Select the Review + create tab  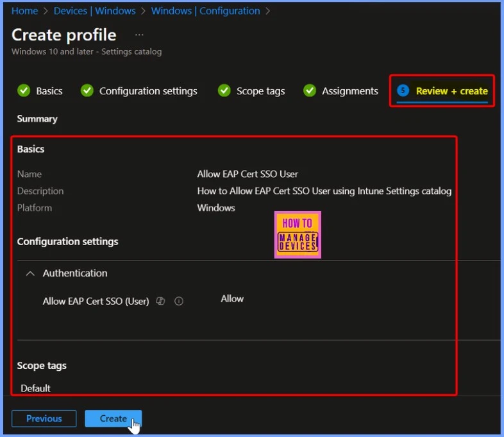coord(442,91)
